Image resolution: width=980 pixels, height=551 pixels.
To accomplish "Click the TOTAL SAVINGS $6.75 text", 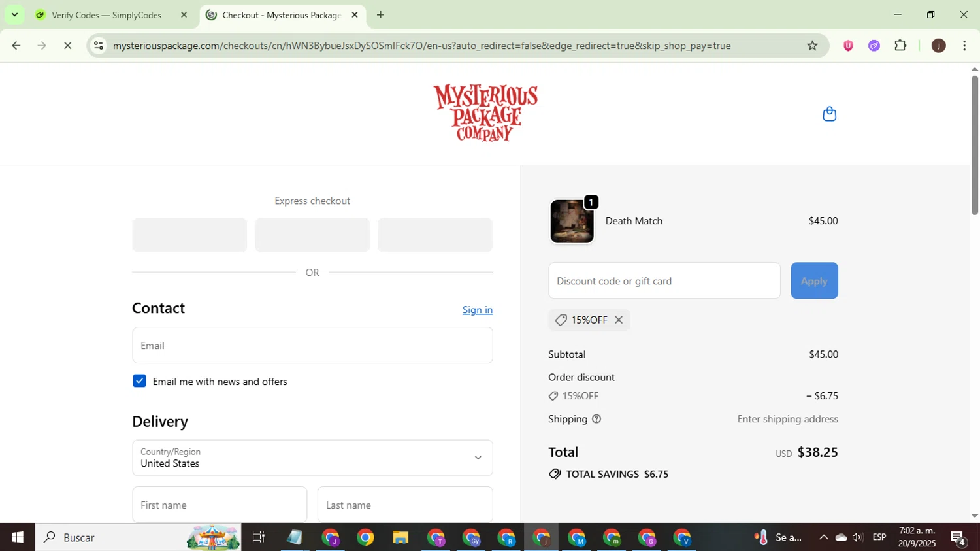I will [617, 474].
